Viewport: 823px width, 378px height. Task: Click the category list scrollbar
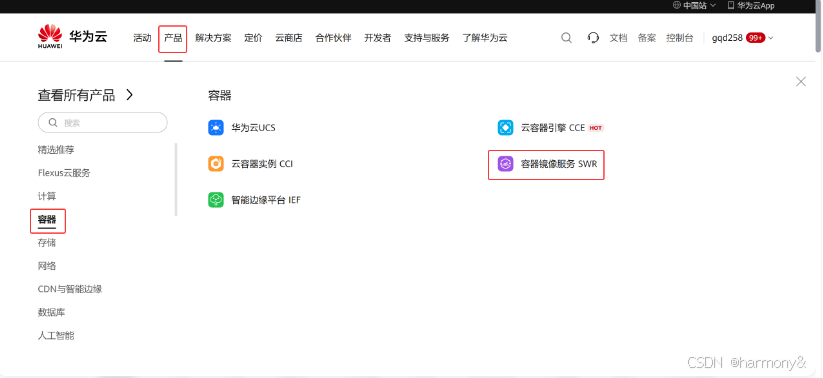point(176,180)
